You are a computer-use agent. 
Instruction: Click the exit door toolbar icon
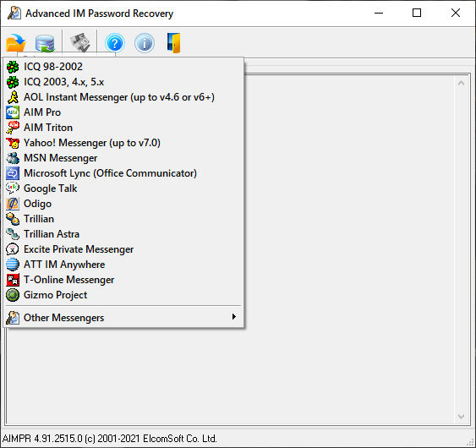(x=174, y=43)
